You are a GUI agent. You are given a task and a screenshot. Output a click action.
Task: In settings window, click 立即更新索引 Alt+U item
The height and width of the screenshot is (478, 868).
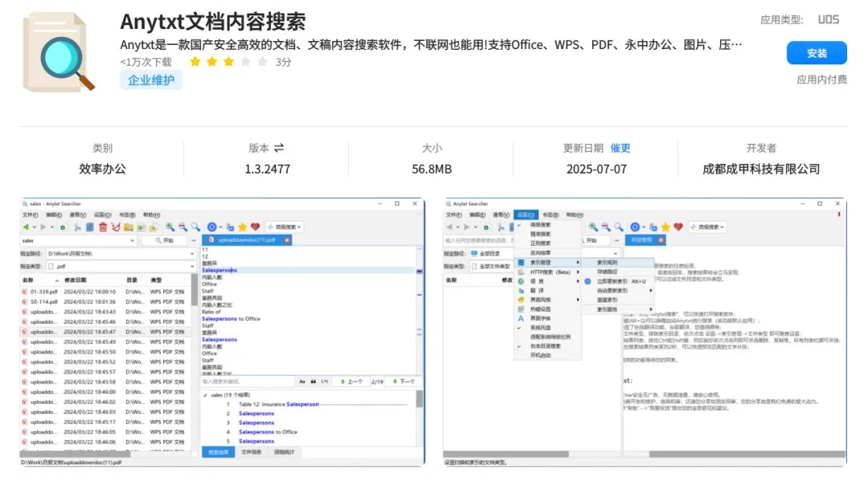618,281
